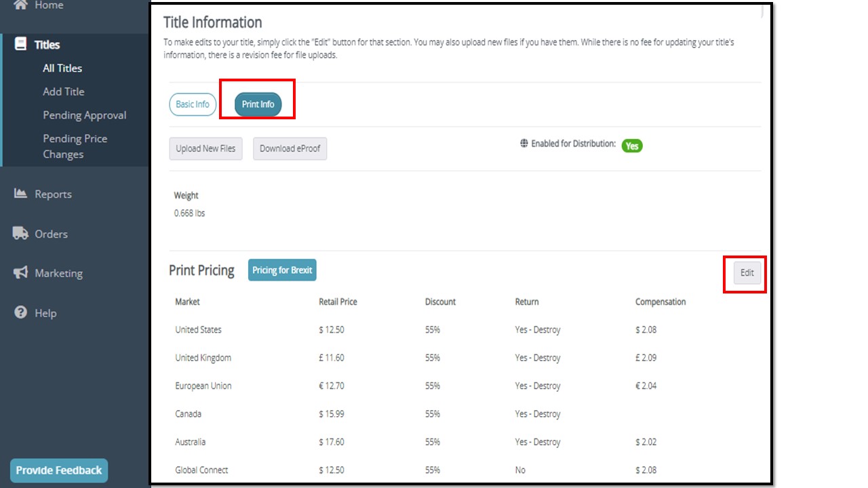Viewport: 868px width, 488px height.
Task: Open Pending Approval list
Action: click(85, 115)
